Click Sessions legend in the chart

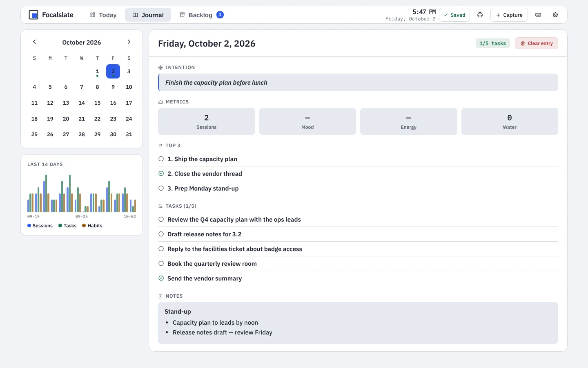click(40, 226)
